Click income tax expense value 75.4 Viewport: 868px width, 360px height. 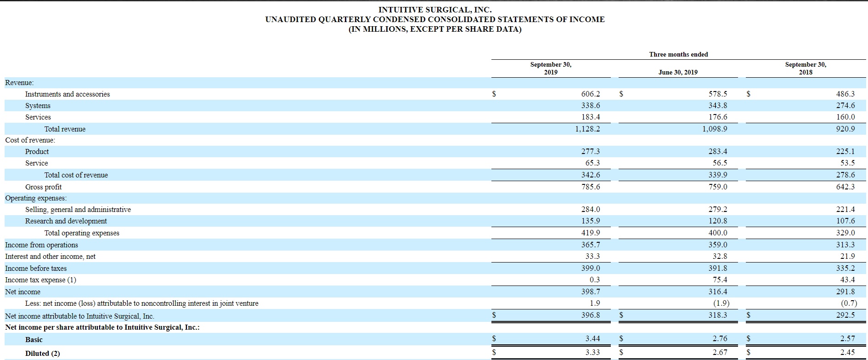tap(720, 280)
